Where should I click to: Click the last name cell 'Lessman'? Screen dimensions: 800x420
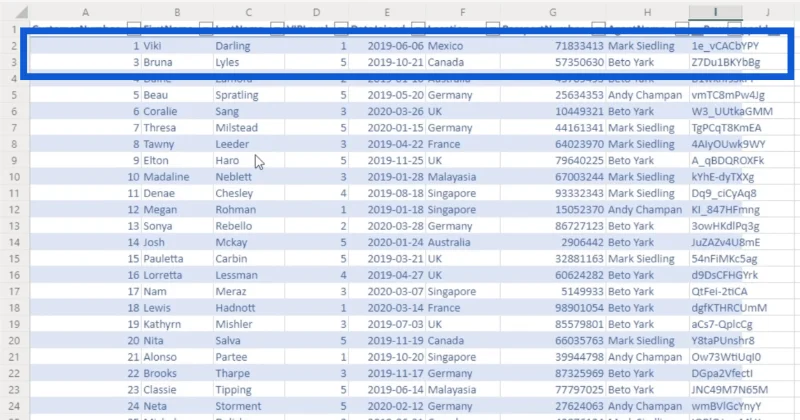(x=248, y=275)
